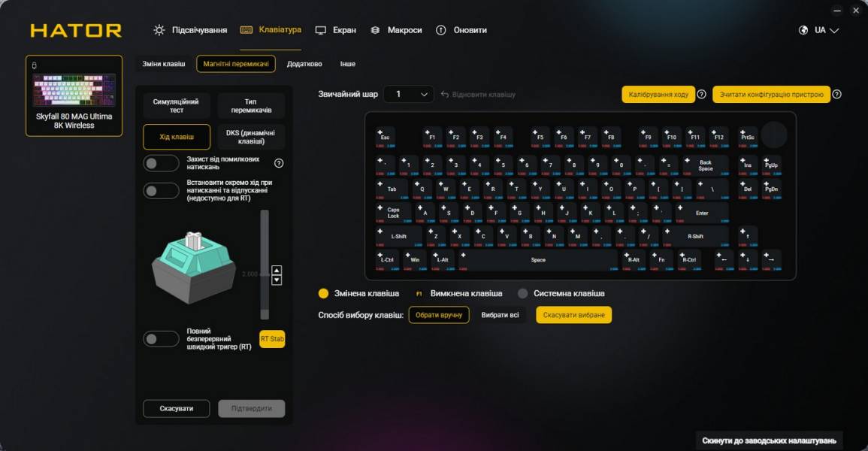Toggle separate press and release travel switch
Image resolution: width=868 pixels, height=451 pixels.
coord(161,190)
